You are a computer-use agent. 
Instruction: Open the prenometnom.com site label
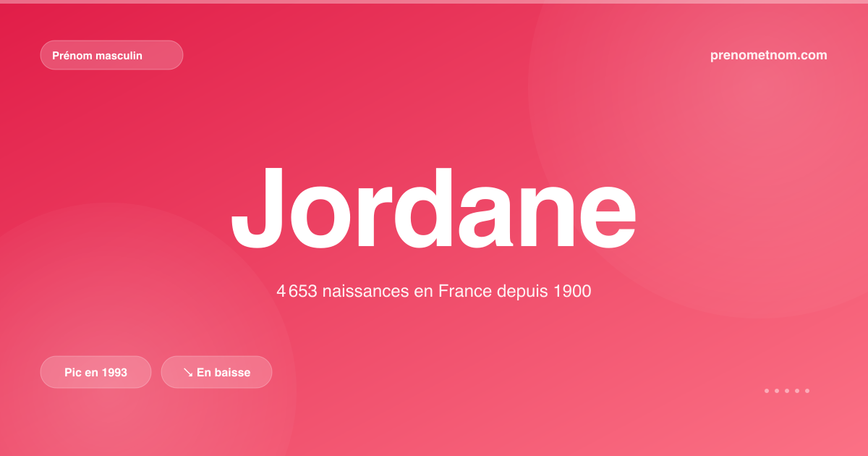769,55
